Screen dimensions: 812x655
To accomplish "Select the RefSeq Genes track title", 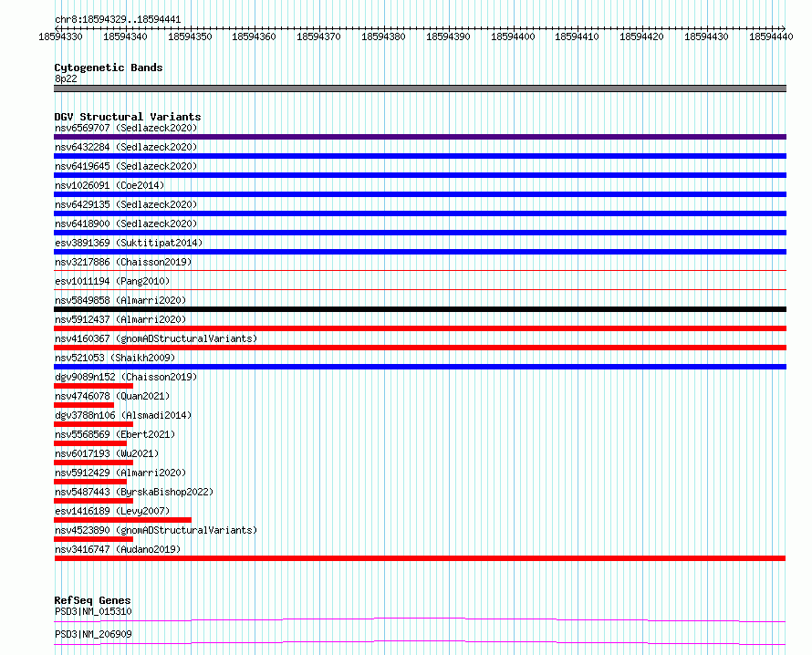I will pos(92,600).
